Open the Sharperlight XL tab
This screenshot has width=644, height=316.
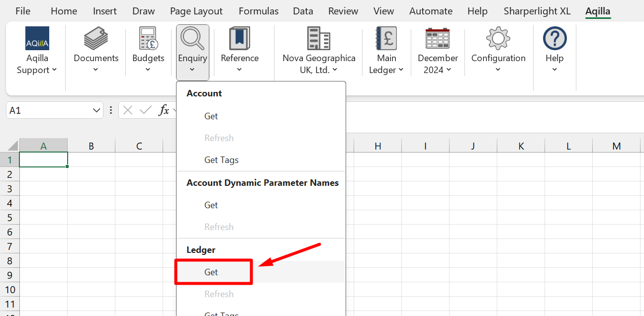click(x=537, y=11)
